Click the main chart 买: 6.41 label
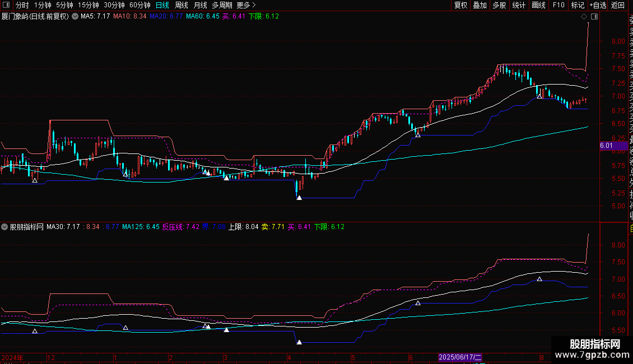633x364 pixels. [x=234, y=17]
